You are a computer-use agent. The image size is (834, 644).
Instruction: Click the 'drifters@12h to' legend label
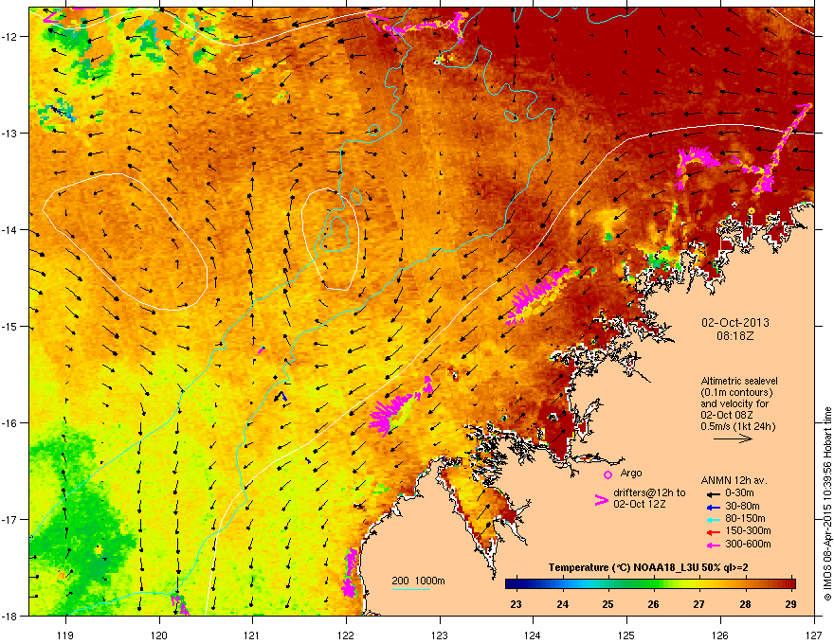[x=649, y=493]
